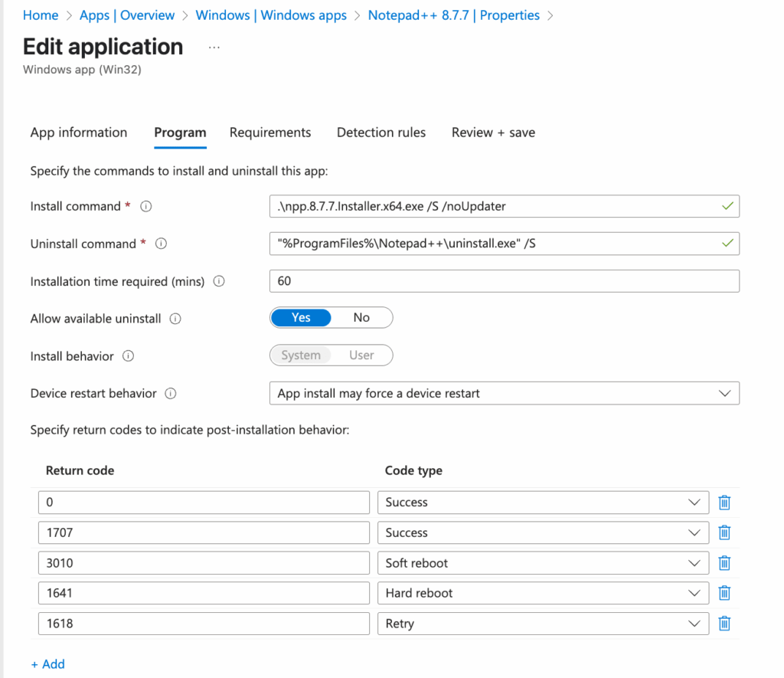This screenshot has width=784, height=678.
Task: Open the Review + save tab
Action: coord(492,133)
